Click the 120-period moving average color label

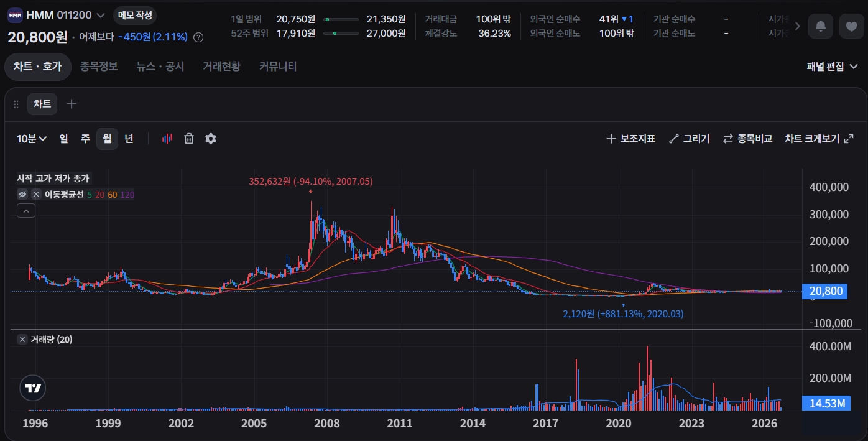click(127, 195)
